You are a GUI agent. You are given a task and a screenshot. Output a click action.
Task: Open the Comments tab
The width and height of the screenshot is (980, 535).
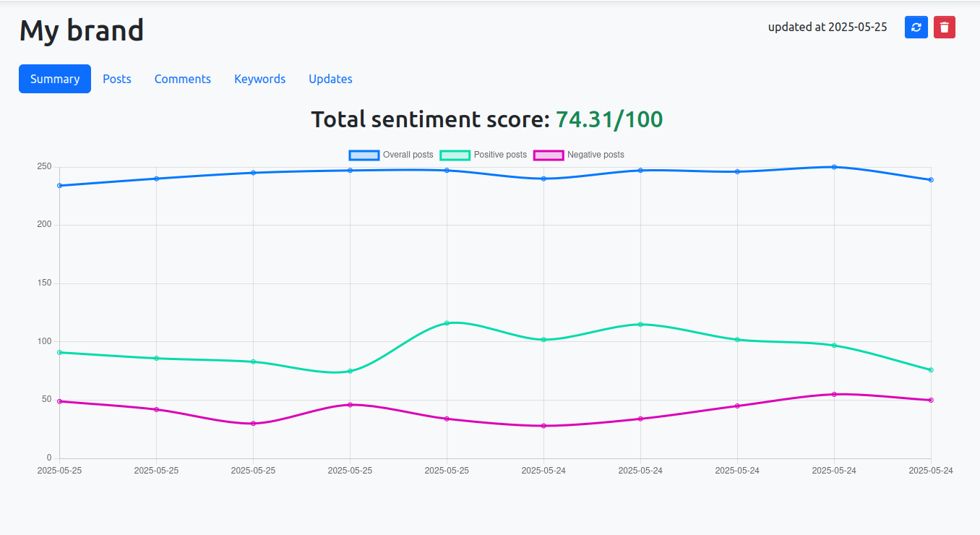point(182,79)
